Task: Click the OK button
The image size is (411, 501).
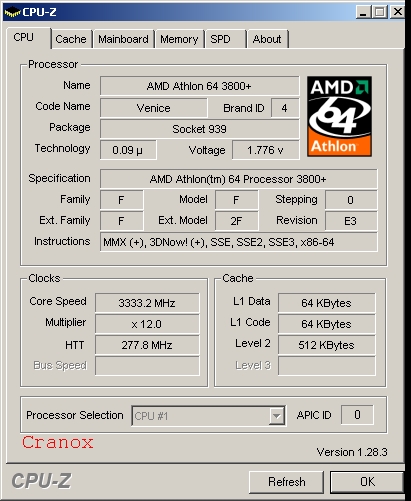Action: (x=367, y=482)
